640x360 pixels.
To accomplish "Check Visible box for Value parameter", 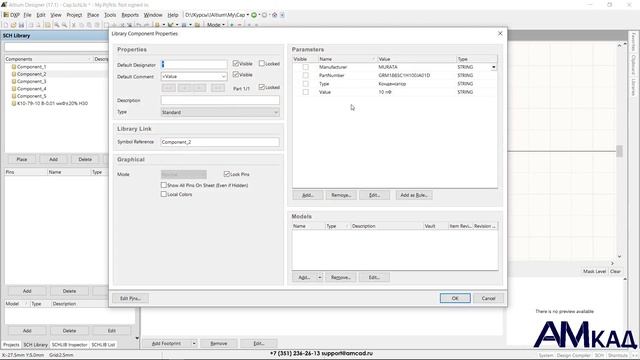I will (x=305, y=92).
